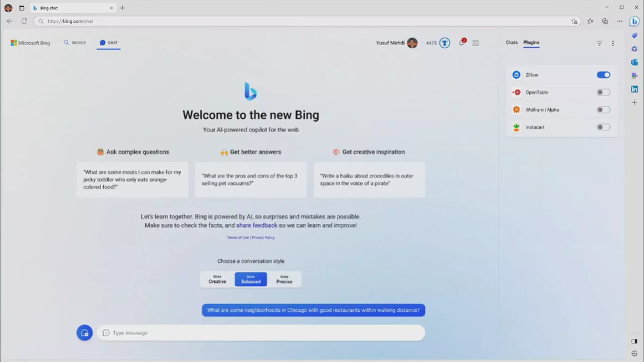
Task: Reload the page with refresh icon
Action: (x=24, y=21)
